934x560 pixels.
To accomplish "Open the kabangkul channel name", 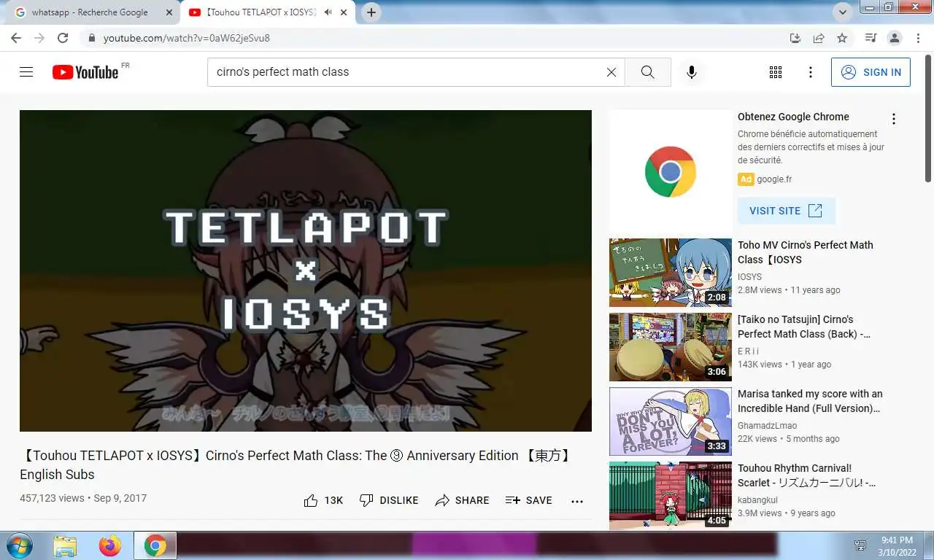I will click(757, 500).
